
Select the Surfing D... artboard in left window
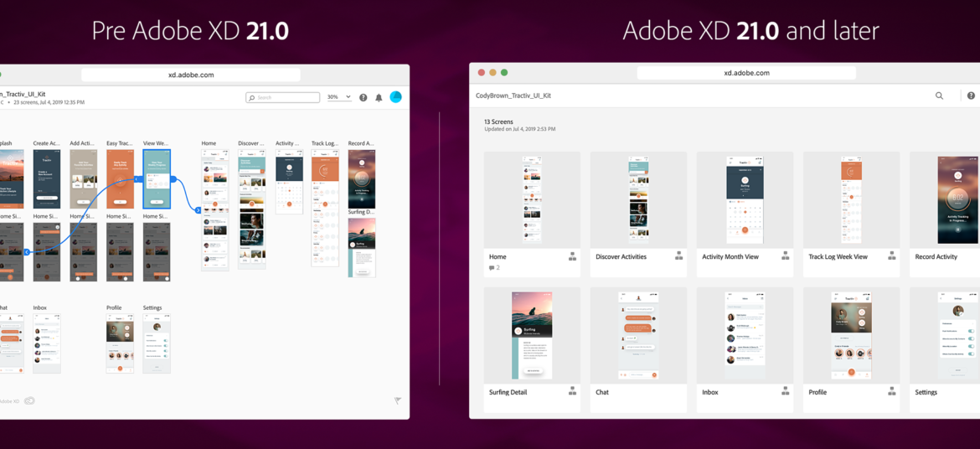click(x=362, y=248)
